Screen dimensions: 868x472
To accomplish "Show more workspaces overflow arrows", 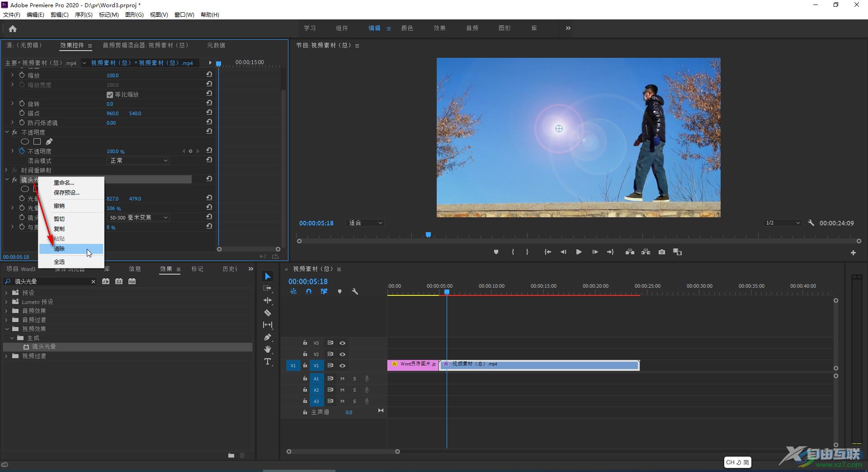I will (x=568, y=28).
